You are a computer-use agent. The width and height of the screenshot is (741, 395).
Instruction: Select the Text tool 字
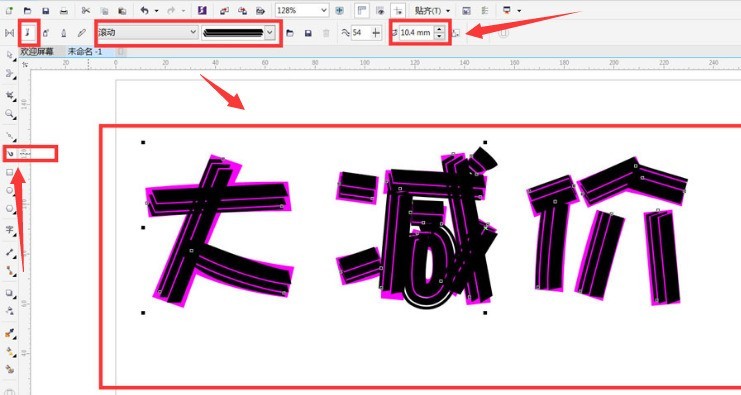(x=10, y=230)
